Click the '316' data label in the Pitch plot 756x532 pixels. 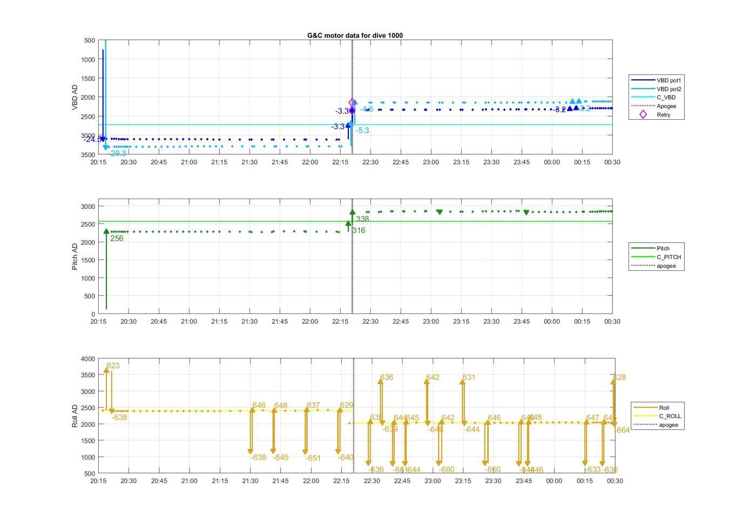pyautogui.click(x=359, y=231)
